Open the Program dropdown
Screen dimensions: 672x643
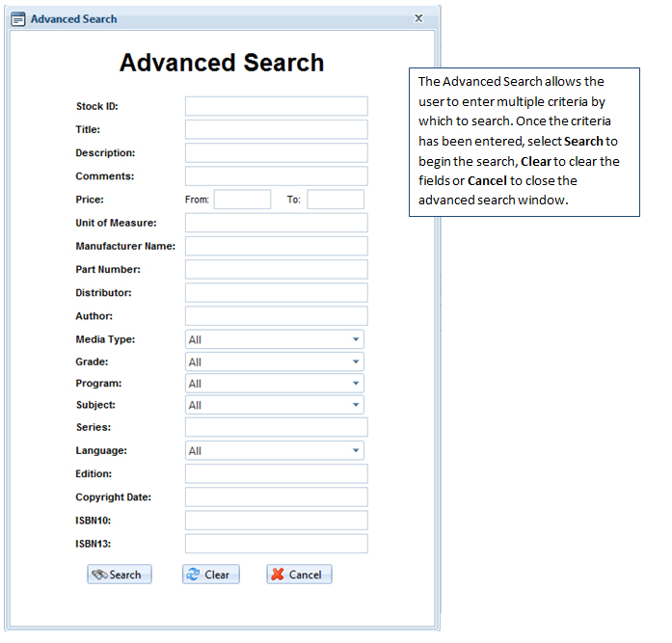click(x=356, y=384)
